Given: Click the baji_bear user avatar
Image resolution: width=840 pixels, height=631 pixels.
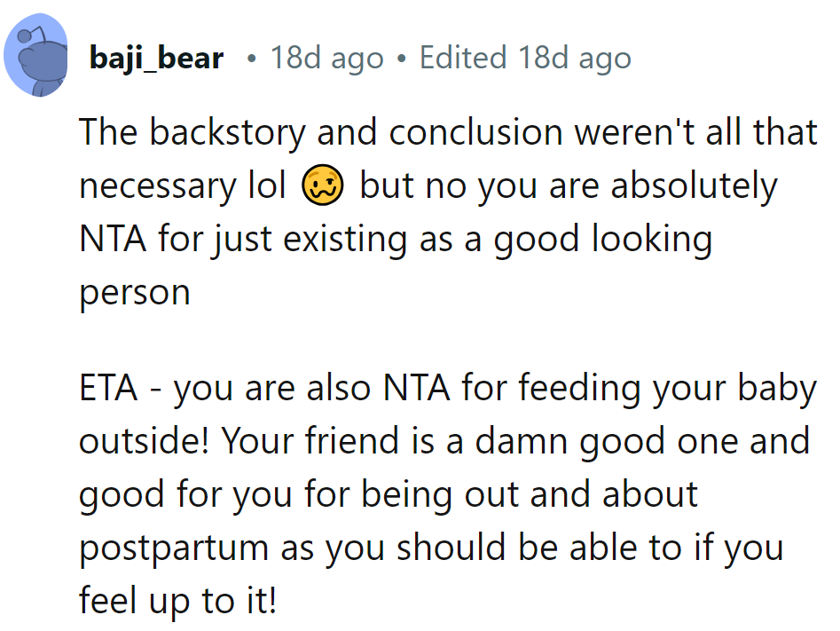Looking at the screenshot, I should 38,59.
